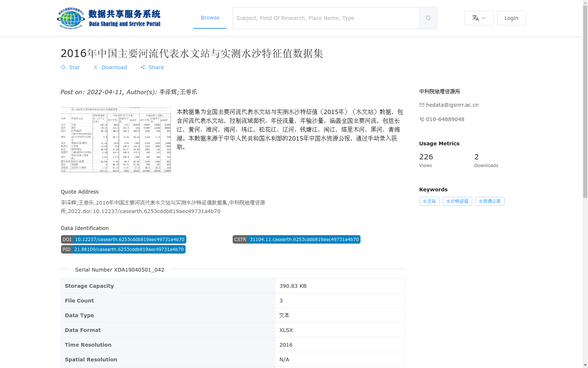Screen dimensions: 588x368
Task: Click the dataset title heading
Action: click(192, 53)
